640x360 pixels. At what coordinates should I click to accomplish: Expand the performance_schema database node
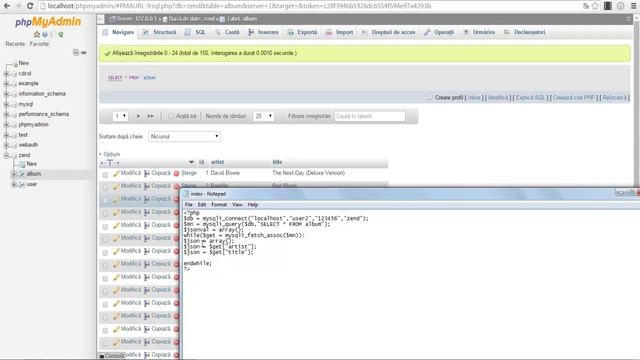pos(6,114)
